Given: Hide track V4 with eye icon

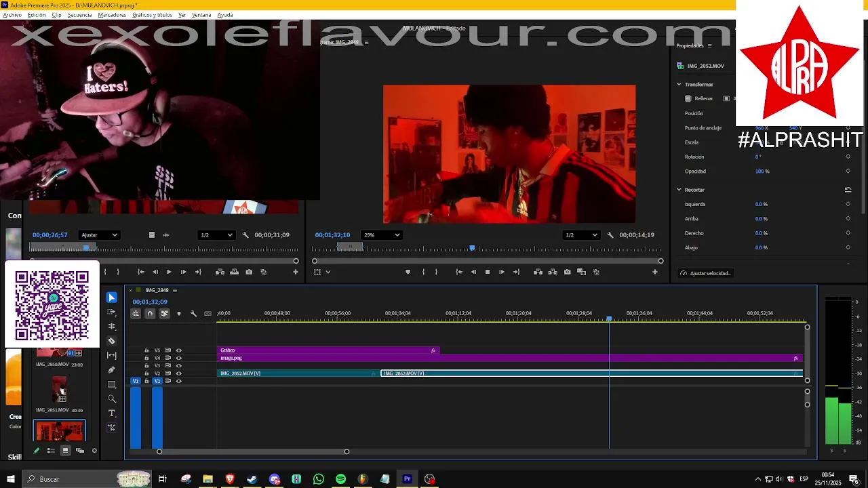Looking at the screenshot, I should click(x=178, y=358).
